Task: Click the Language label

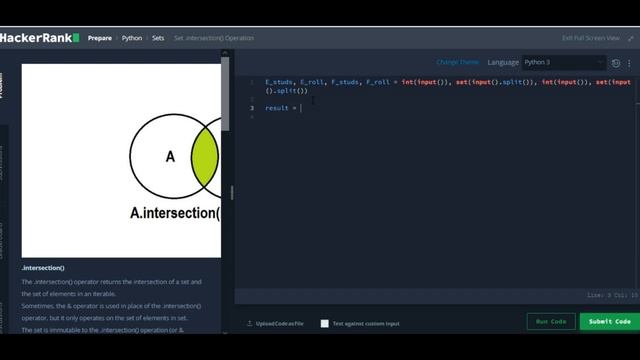Action: coord(503,62)
